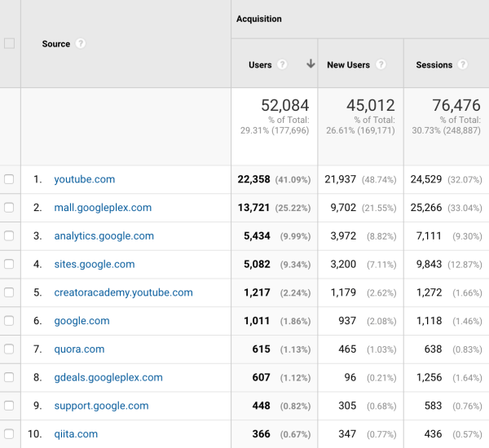
Task: Check the google.com row checkbox
Action: [x=9, y=320]
